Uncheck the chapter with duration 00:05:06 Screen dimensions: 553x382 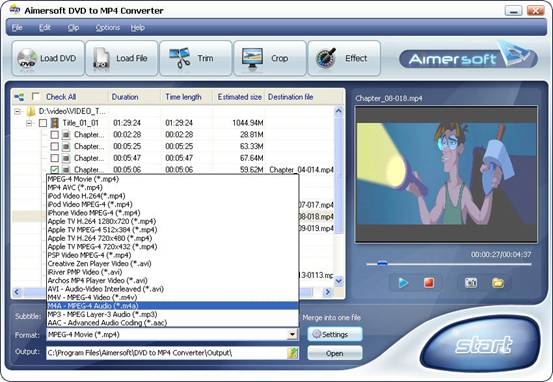tap(54, 169)
